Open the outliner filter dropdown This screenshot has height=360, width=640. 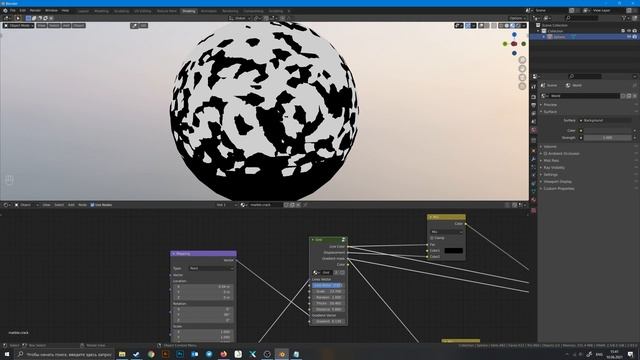coord(625,18)
